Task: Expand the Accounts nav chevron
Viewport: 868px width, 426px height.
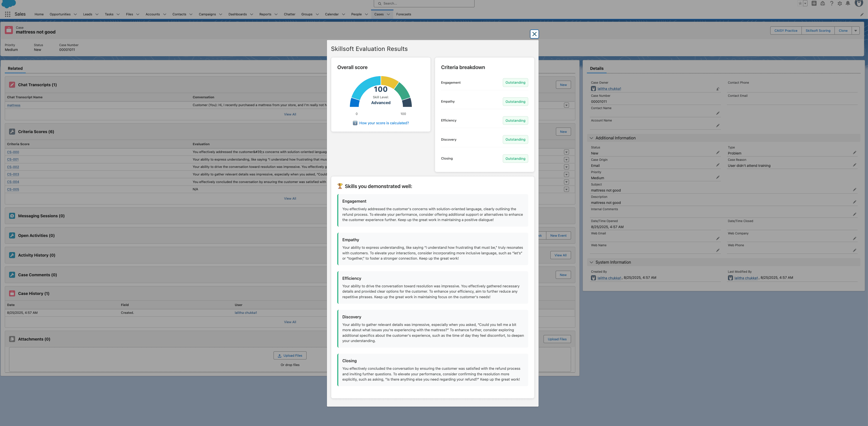Action: [x=165, y=15]
